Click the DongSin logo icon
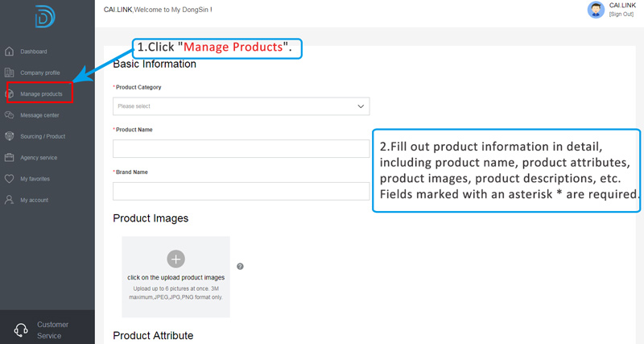 (46, 15)
